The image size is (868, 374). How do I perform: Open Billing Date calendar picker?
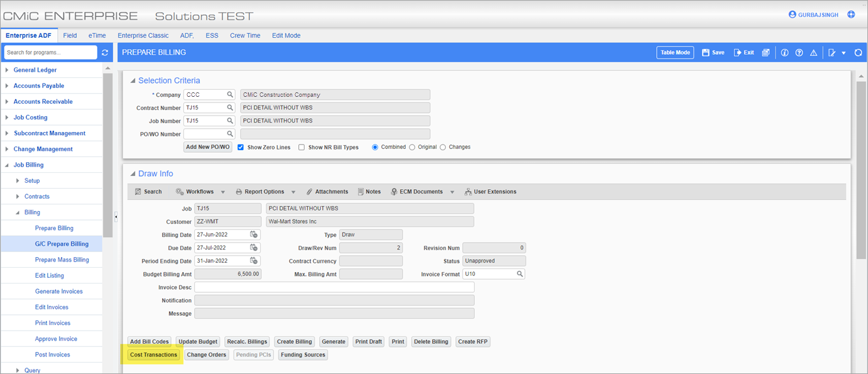click(x=254, y=234)
